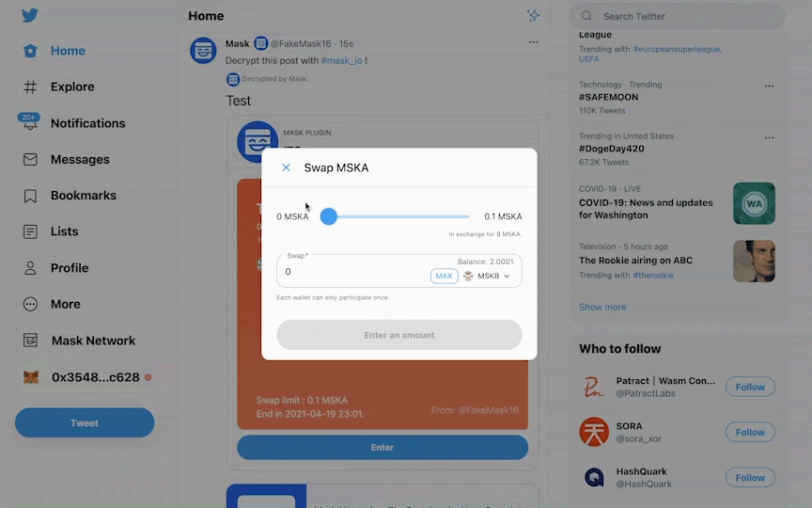Follow the SORA account

(x=750, y=432)
